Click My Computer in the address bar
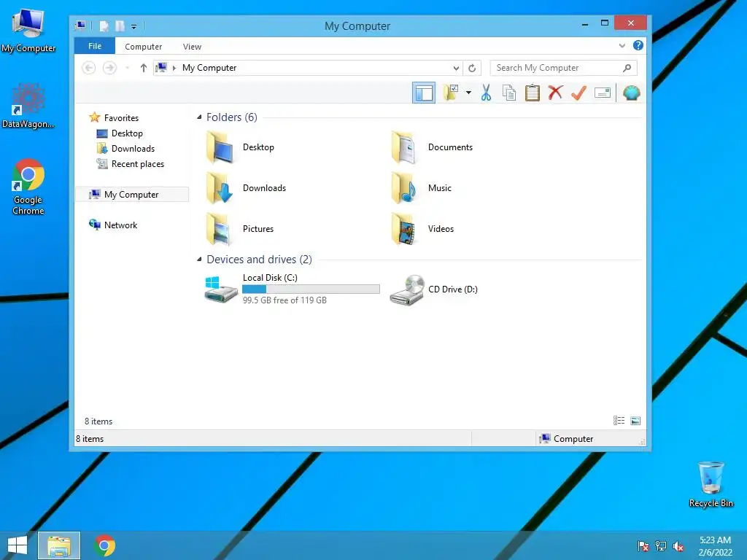This screenshot has height=560, width=747. click(209, 68)
